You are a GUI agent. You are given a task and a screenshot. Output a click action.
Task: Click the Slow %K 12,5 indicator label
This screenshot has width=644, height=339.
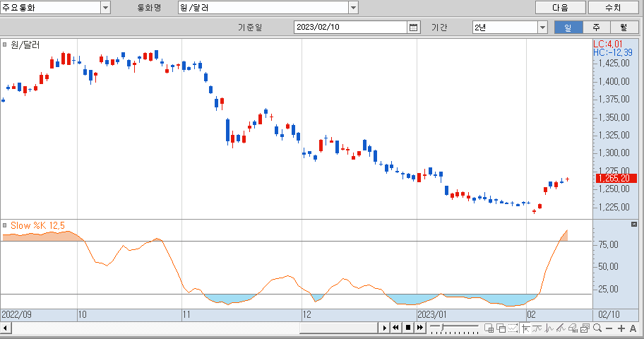[x=37, y=225]
